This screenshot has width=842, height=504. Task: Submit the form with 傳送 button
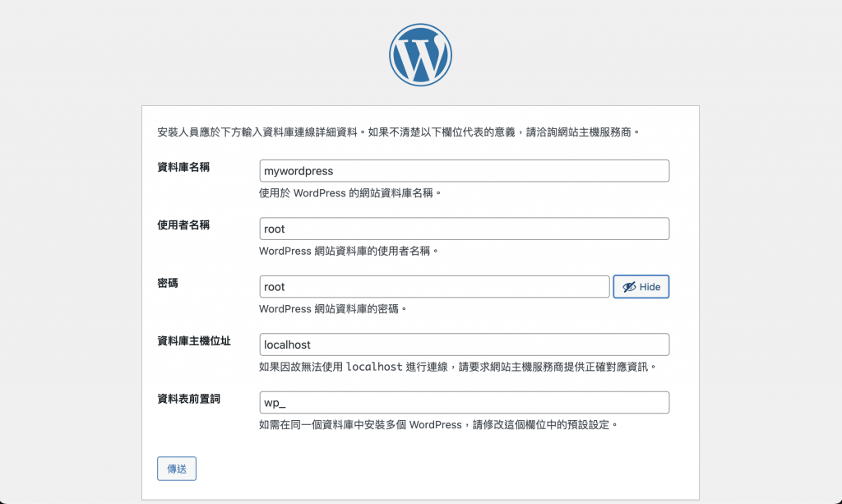point(177,469)
